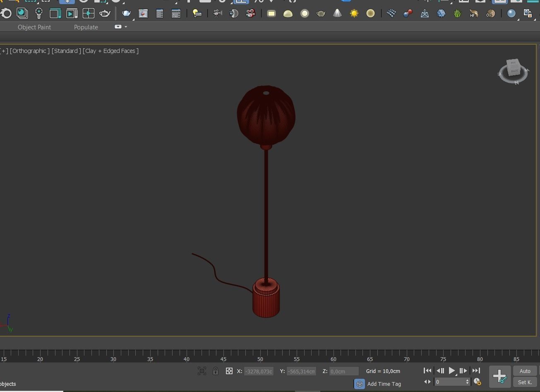
Task: Click the light bulb icon in the toolbar
Action: click(x=39, y=14)
